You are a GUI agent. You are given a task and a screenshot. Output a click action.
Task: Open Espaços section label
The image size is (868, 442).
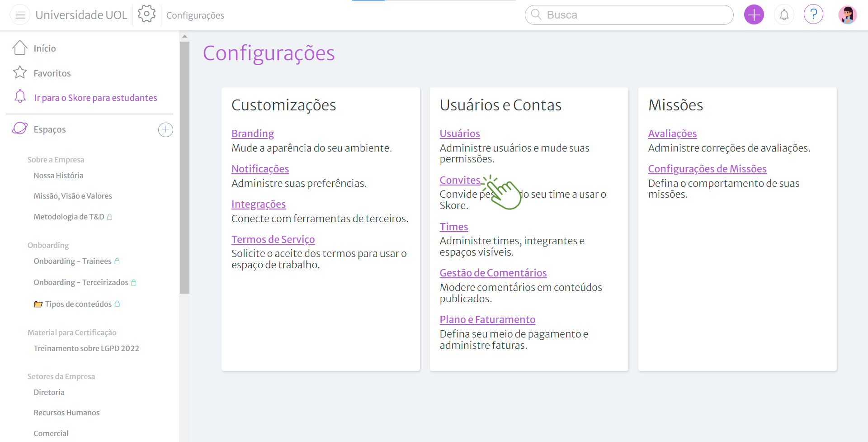50,129
